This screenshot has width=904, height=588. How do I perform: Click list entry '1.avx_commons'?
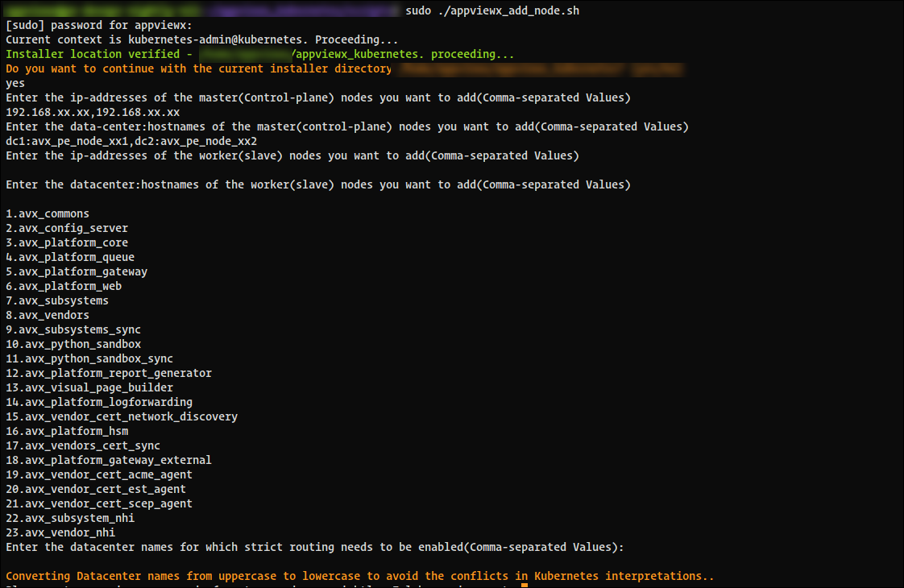(48, 214)
